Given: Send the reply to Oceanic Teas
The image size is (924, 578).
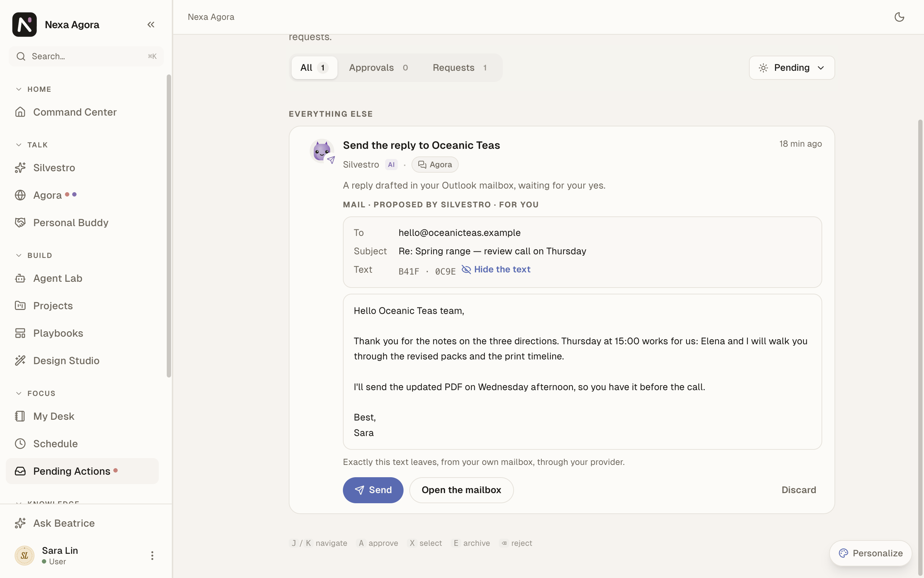Looking at the screenshot, I should click(373, 490).
